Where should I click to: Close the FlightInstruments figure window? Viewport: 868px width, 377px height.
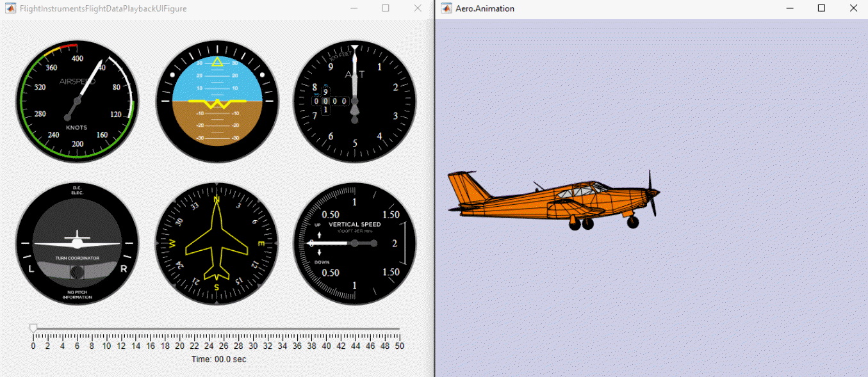point(418,8)
